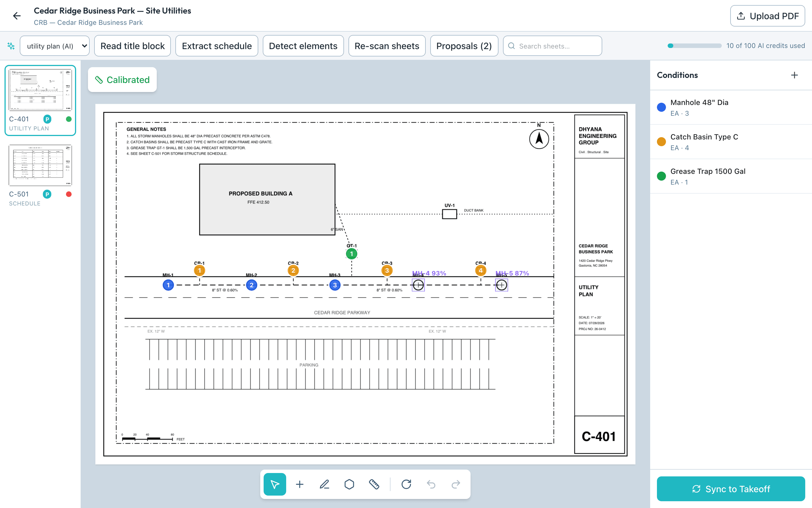Click the blue Manhole color swatch
Screen dimensions: 812x508
661,108
